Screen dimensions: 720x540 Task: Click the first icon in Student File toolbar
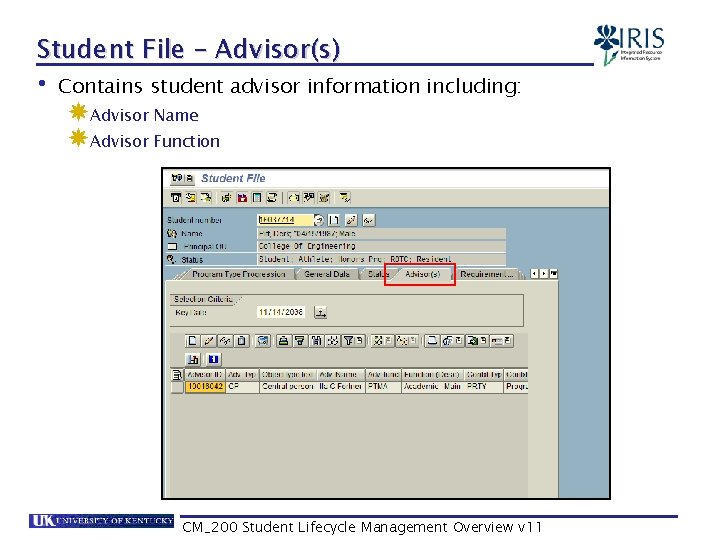pos(175,198)
